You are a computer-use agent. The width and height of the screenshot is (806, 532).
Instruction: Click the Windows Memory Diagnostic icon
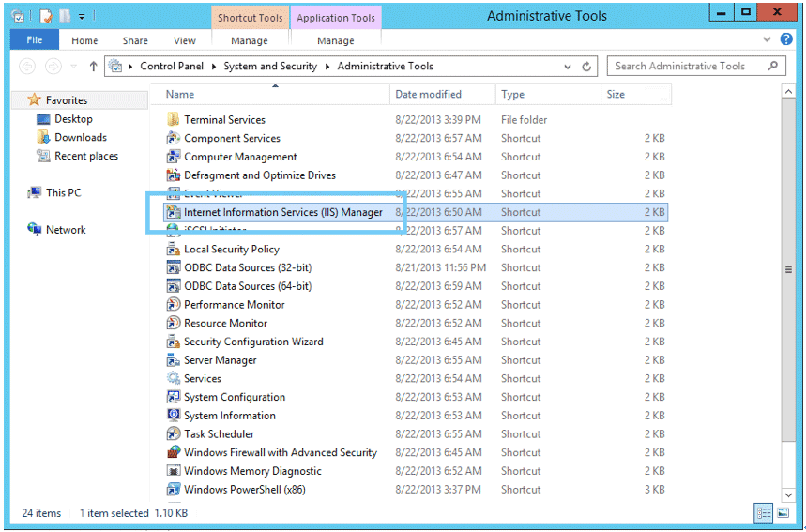click(174, 471)
